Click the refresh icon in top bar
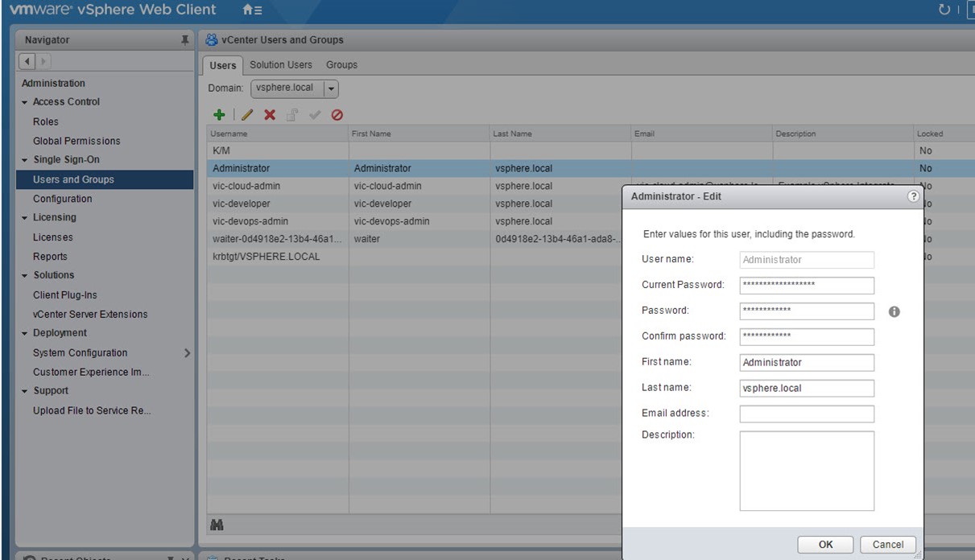 click(x=944, y=10)
